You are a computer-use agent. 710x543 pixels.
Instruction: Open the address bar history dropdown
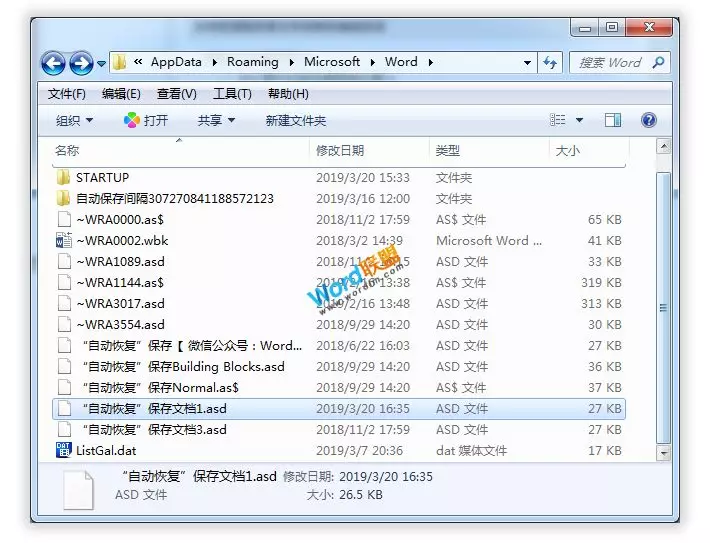pyautogui.click(x=527, y=62)
